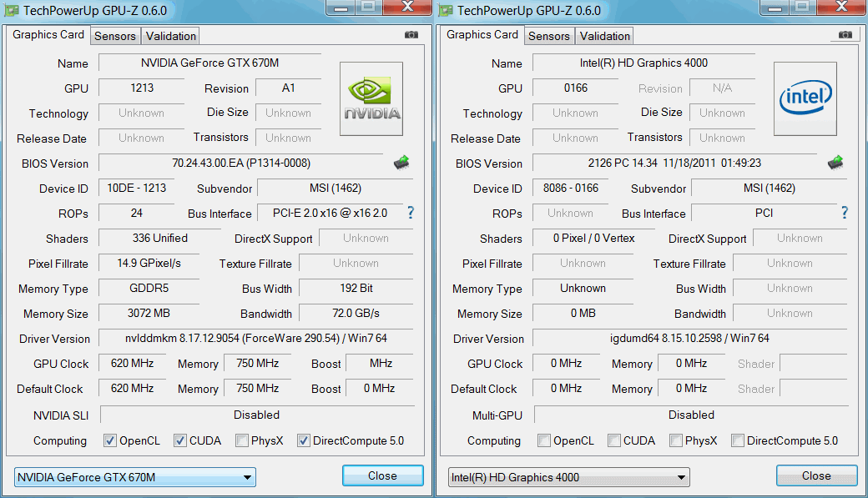
Task: Select Graphics Card tab in NVIDIA window
Action: click(48, 34)
